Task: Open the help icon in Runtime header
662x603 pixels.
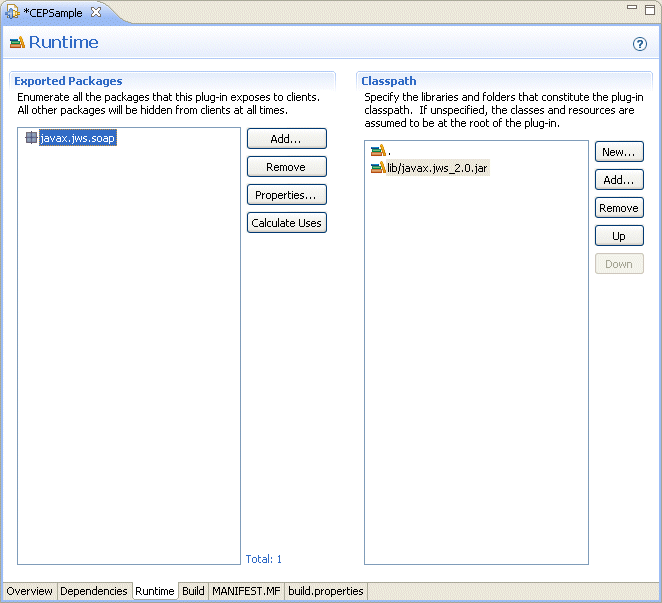Action: [640, 44]
